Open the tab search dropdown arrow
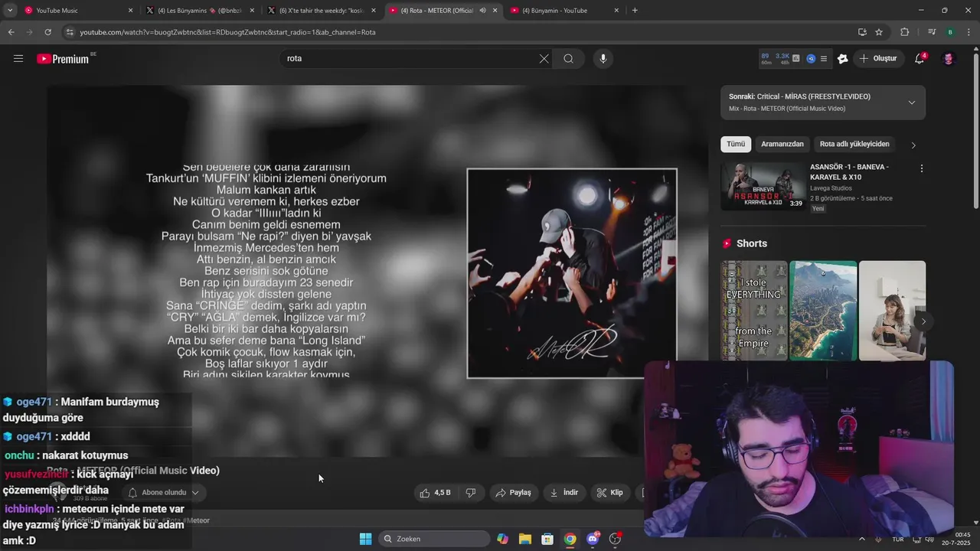 click(10, 10)
